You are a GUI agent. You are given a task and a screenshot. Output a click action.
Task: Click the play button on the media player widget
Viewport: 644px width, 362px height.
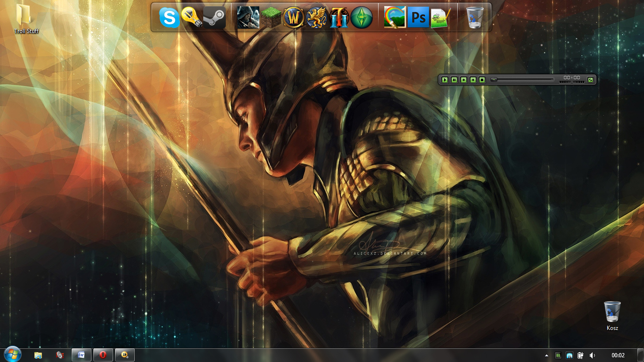click(445, 80)
